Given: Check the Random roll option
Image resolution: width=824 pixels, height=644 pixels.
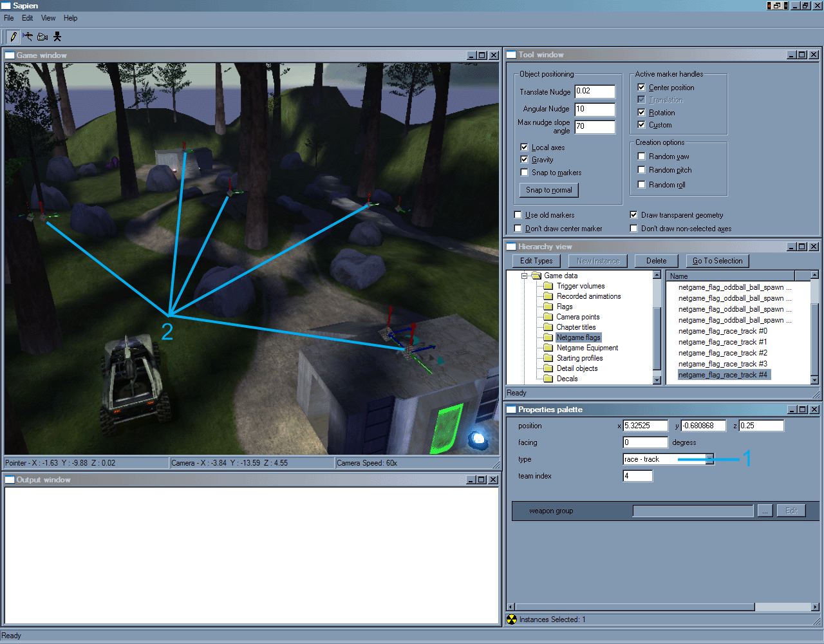Looking at the screenshot, I should [x=641, y=184].
